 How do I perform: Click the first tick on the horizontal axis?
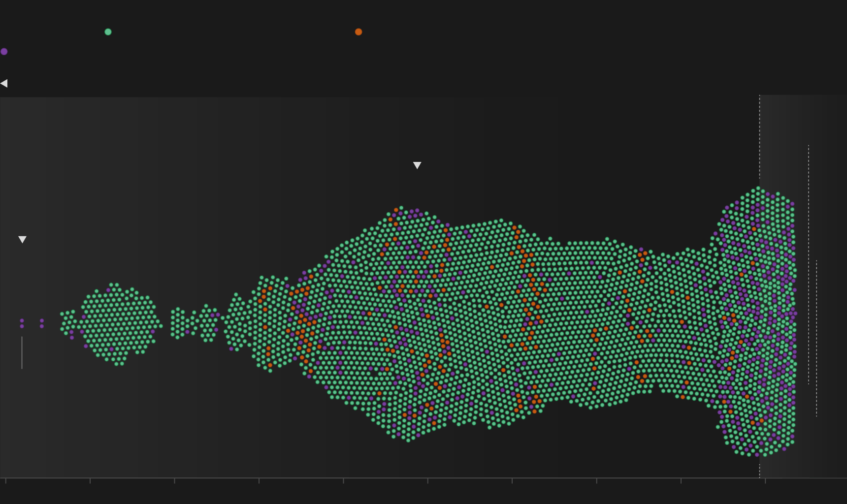click(6, 480)
